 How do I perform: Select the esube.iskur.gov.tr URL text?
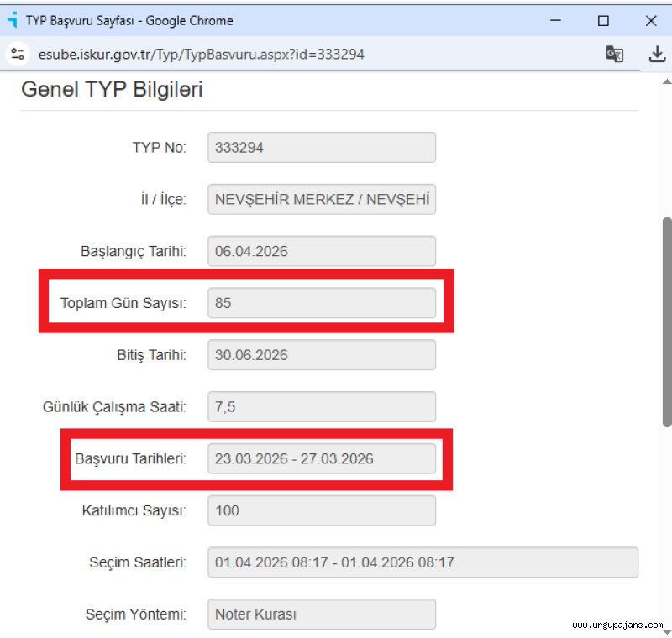pyautogui.click(x=202, y=55)
